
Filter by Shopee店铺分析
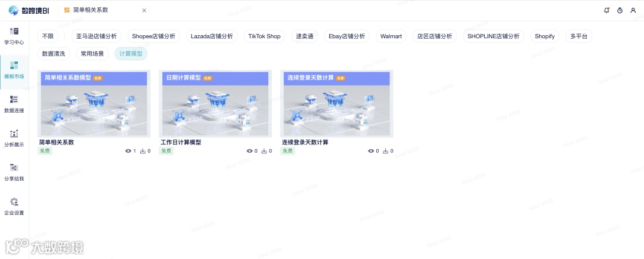[154, 36]
